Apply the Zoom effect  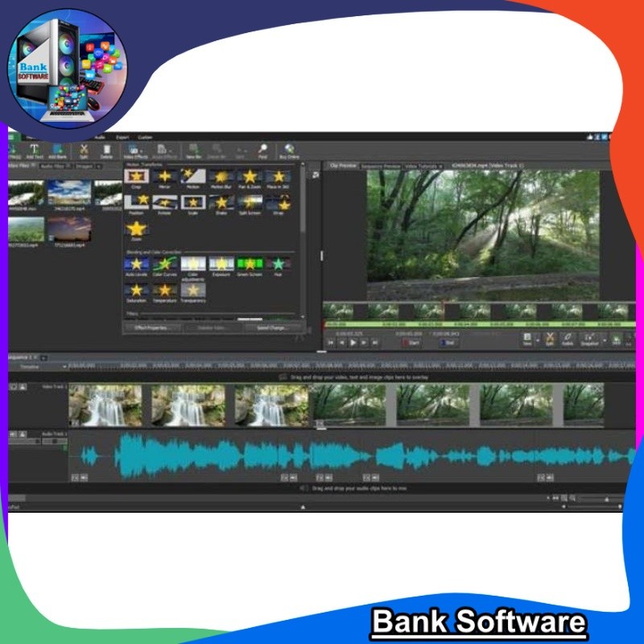pos(136,231)
